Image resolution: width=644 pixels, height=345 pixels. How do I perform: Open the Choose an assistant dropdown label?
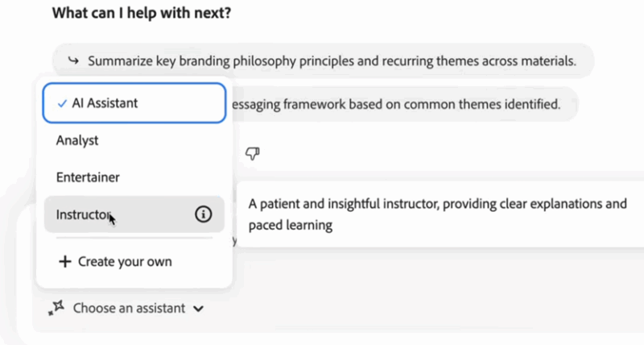129,308
